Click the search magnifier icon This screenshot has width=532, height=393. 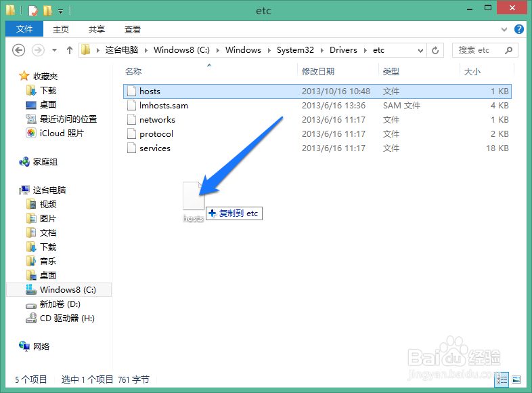[508, 50]
